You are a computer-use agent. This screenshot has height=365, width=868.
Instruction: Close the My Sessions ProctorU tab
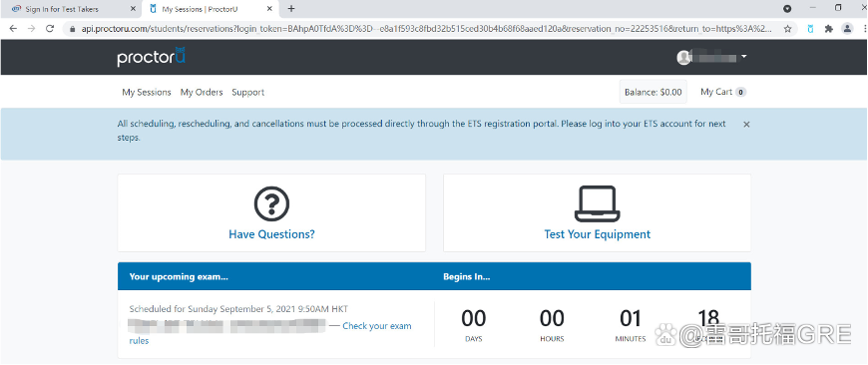pos(269,9)
